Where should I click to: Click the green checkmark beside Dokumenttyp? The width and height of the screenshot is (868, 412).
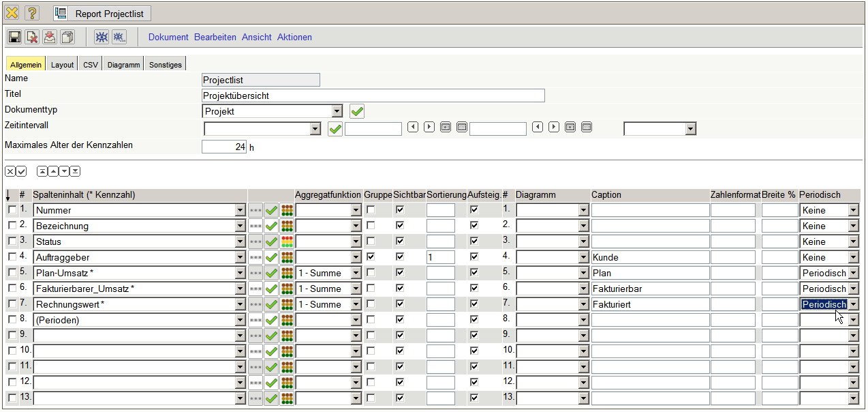click(x=357, y=111)
